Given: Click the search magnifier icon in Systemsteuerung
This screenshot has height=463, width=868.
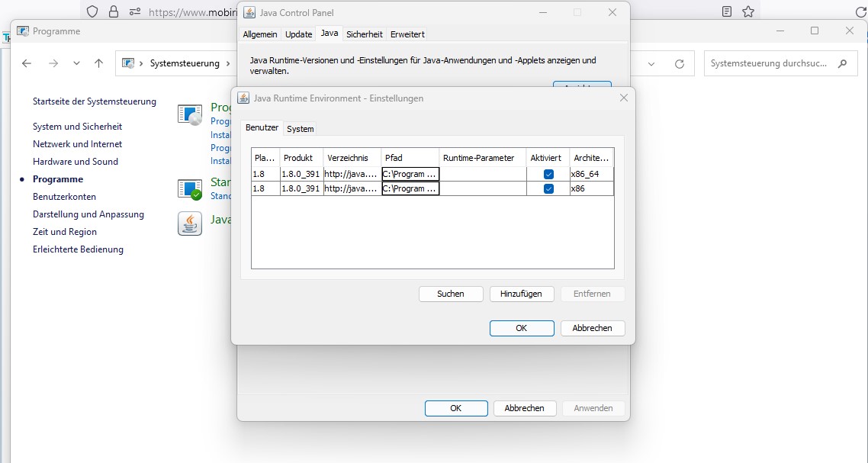Looking at the screenshot, I should tap(842, 63).
